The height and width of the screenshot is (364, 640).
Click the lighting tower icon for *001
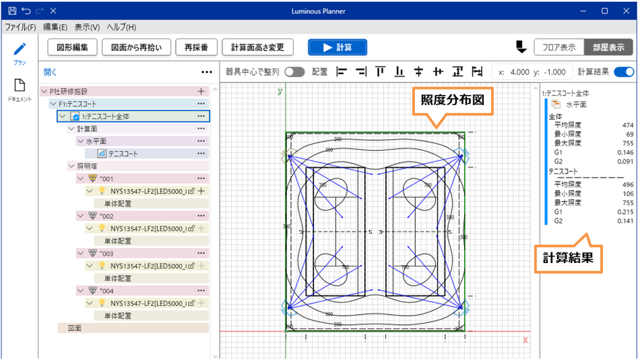[92, 178]
